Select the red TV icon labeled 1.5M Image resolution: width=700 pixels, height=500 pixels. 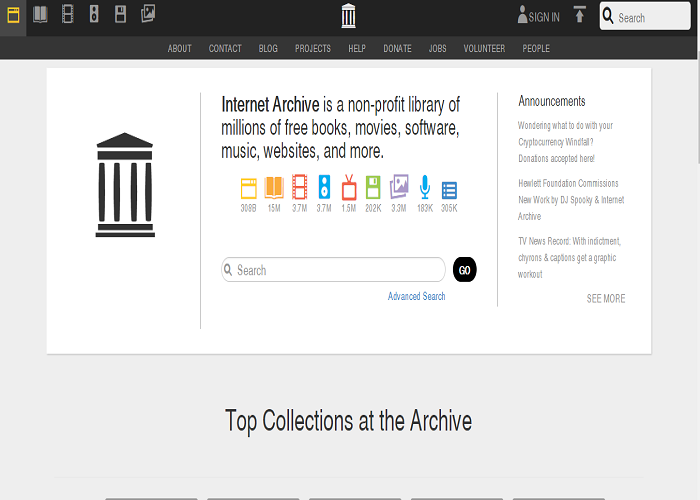(x=349, y=187)
